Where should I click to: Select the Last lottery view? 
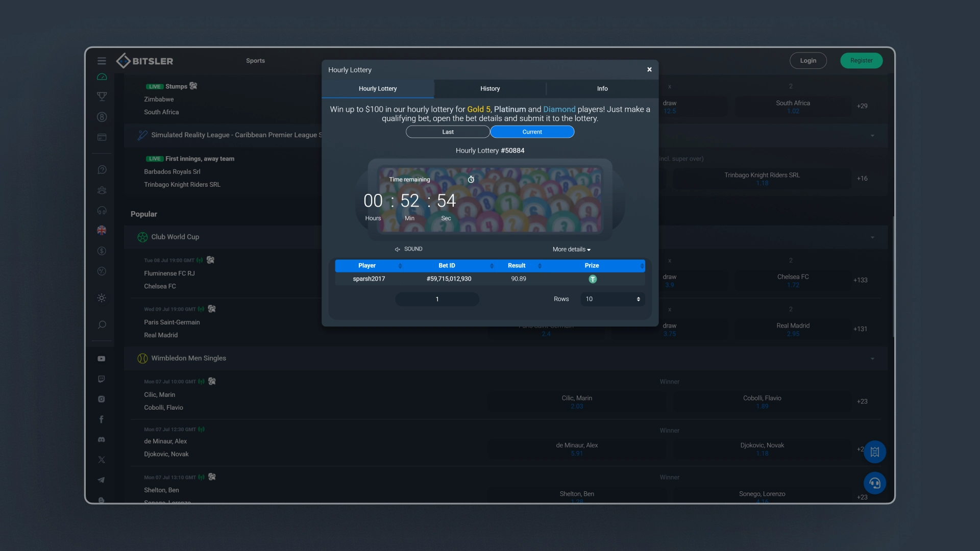[448, 132]
